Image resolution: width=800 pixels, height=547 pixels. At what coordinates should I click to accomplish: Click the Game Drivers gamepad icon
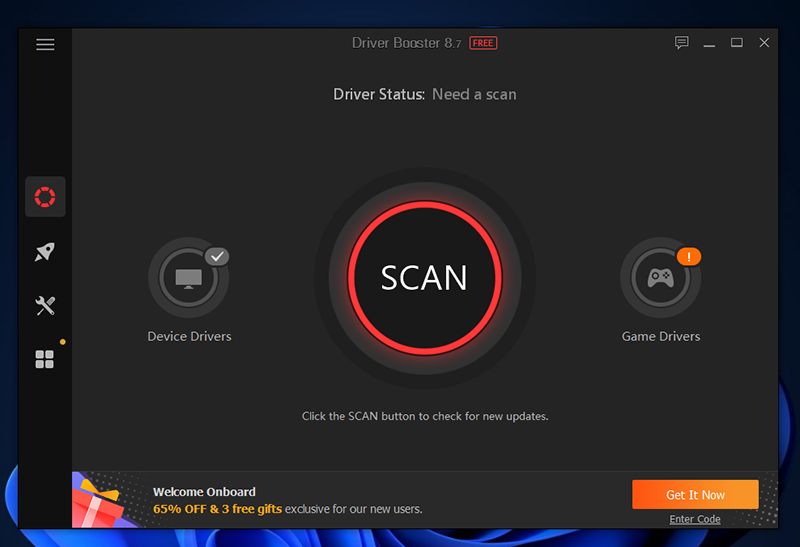660,279
